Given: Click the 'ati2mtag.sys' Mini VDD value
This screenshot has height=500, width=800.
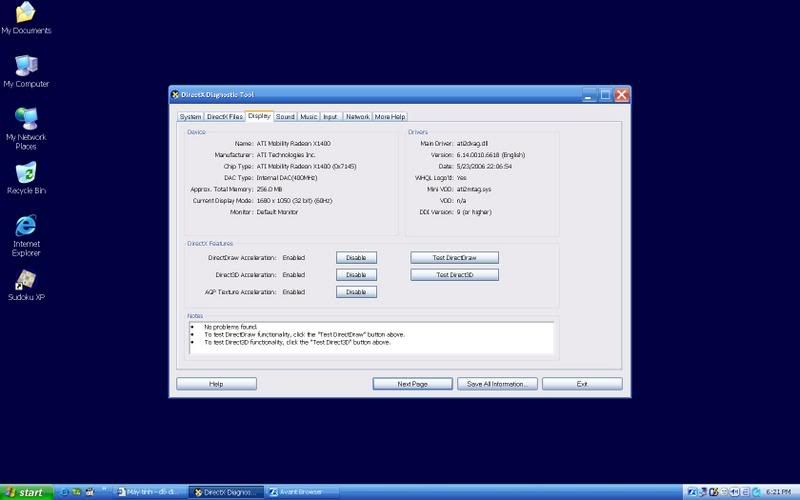Looking at the screenshot, I should (473, 189).
